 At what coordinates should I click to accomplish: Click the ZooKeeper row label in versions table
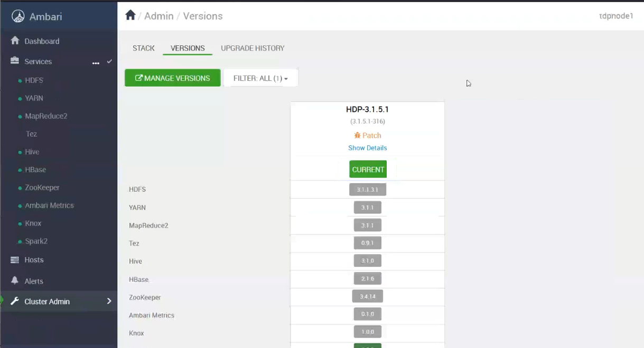point(145,297)
